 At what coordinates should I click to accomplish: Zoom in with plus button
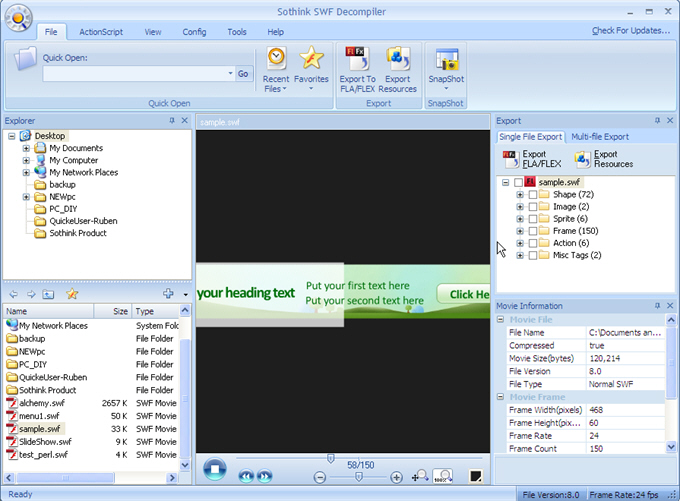pos(396,478)
